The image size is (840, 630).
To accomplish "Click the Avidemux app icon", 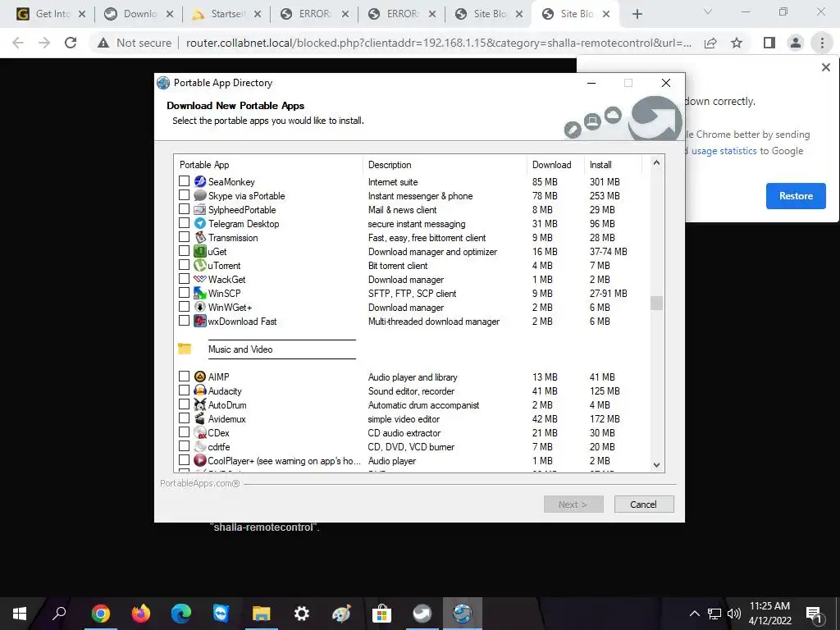I will 200,418.
